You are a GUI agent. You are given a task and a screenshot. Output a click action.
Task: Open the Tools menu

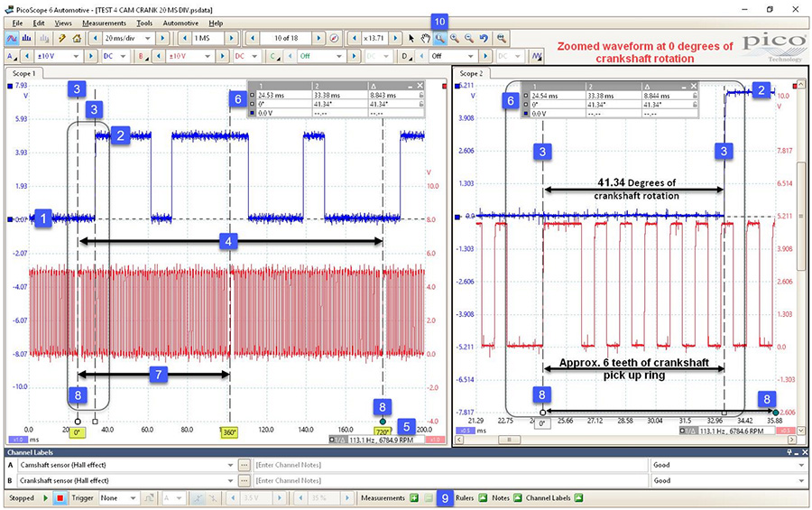(x=144, y=23)
